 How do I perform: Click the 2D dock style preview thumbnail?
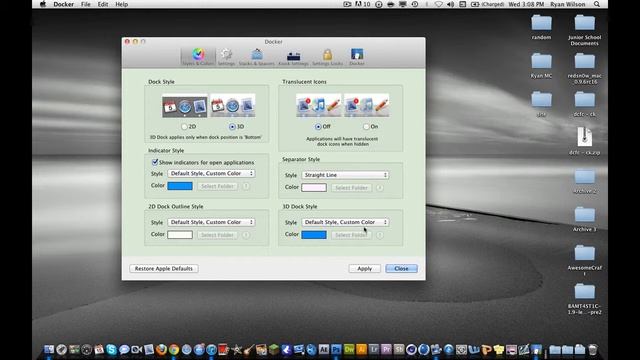[184, 106]
